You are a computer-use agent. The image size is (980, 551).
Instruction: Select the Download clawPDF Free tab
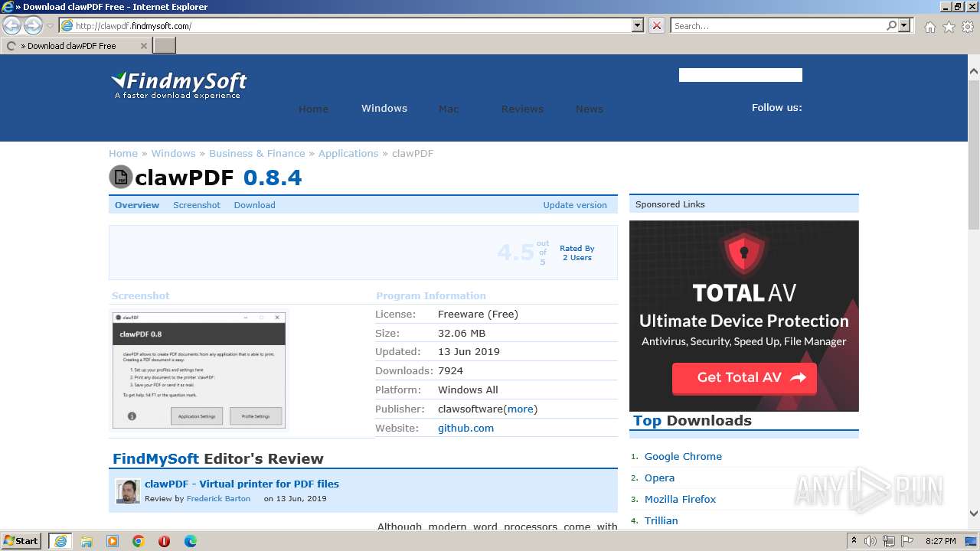76,45
